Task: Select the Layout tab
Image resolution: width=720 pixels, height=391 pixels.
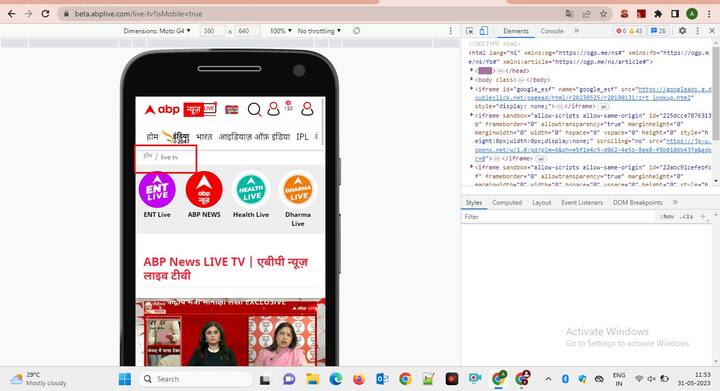Action: (541, 202)
